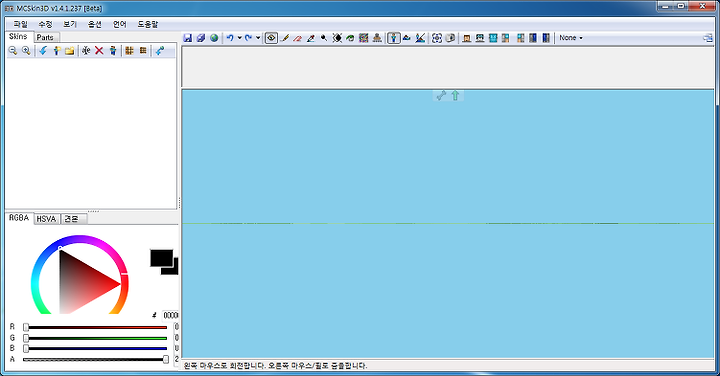This screenshot has height=376, width=720.
Task: Click the R red channel slider
Action: click(96, 327)
